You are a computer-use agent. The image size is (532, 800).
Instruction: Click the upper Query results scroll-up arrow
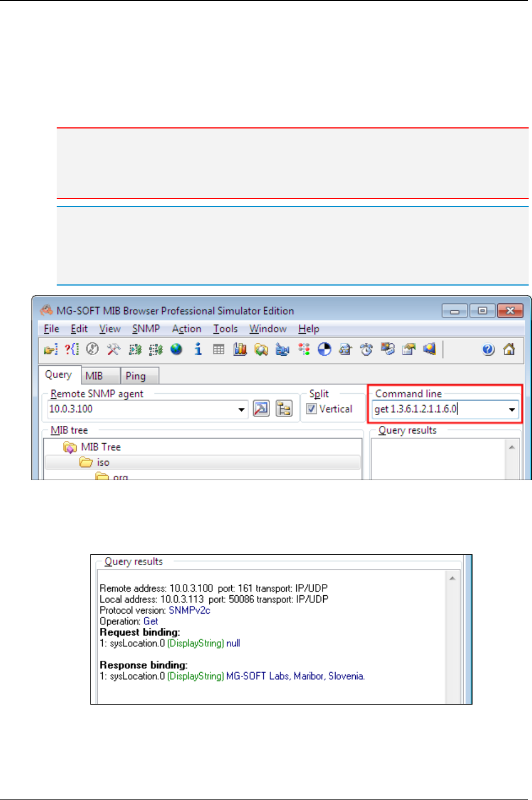click(512, 447)
